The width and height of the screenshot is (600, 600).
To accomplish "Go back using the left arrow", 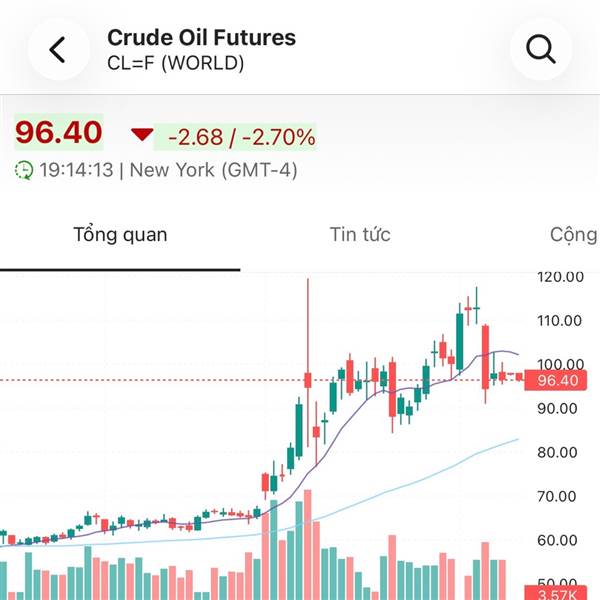I will tap(58, 49).
